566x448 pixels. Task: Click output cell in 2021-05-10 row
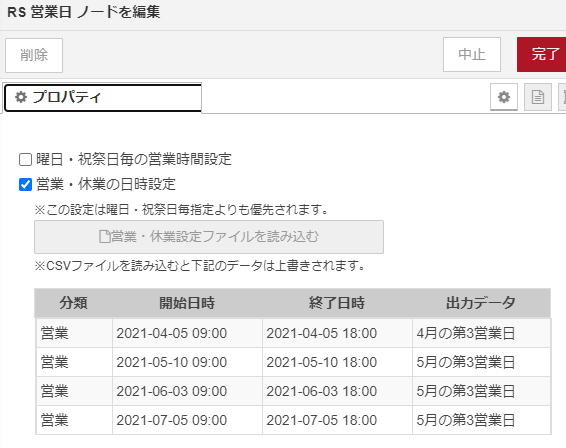coord(482,362)
